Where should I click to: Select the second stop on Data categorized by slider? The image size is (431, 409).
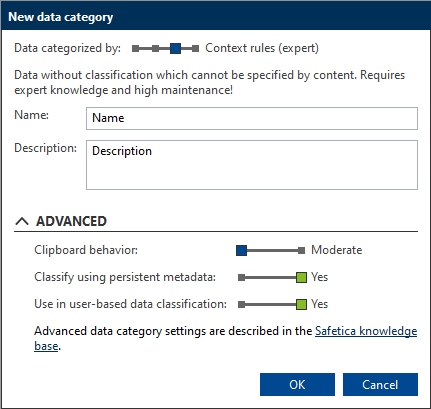pos(155,49)
